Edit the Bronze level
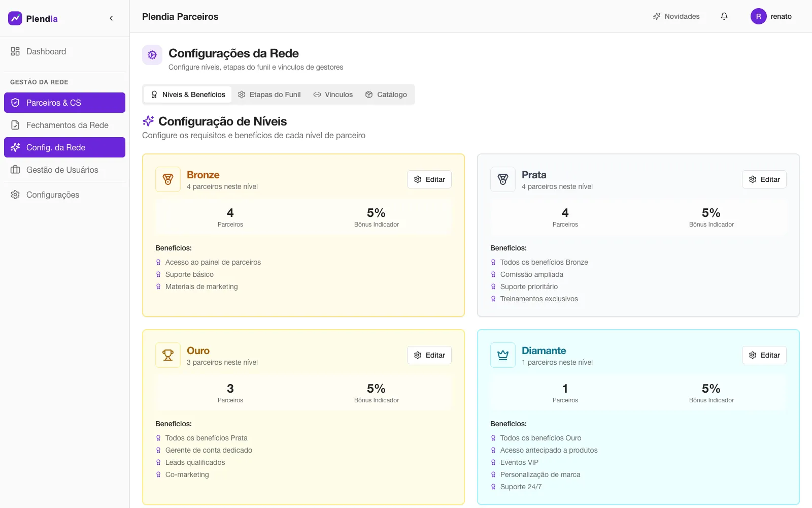 pos(429,179)
